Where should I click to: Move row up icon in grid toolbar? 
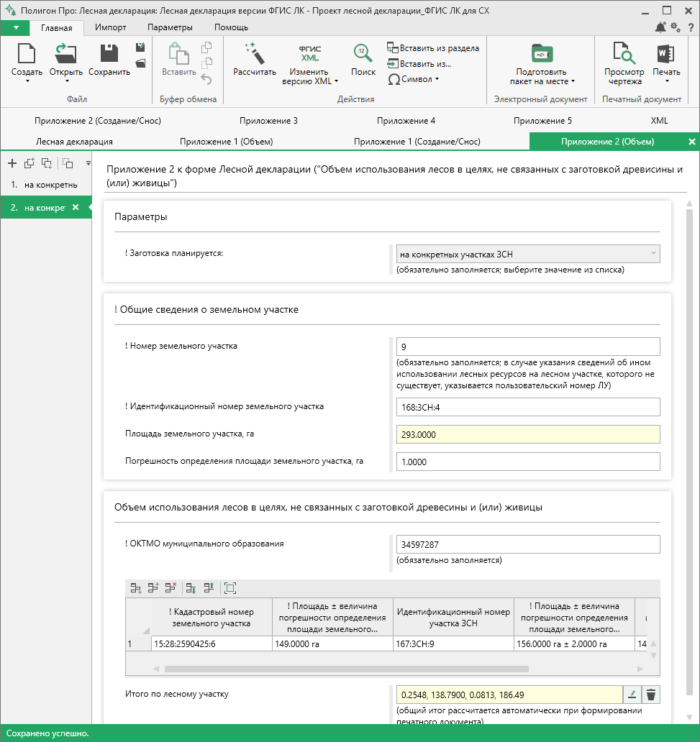tap(209, 587)
